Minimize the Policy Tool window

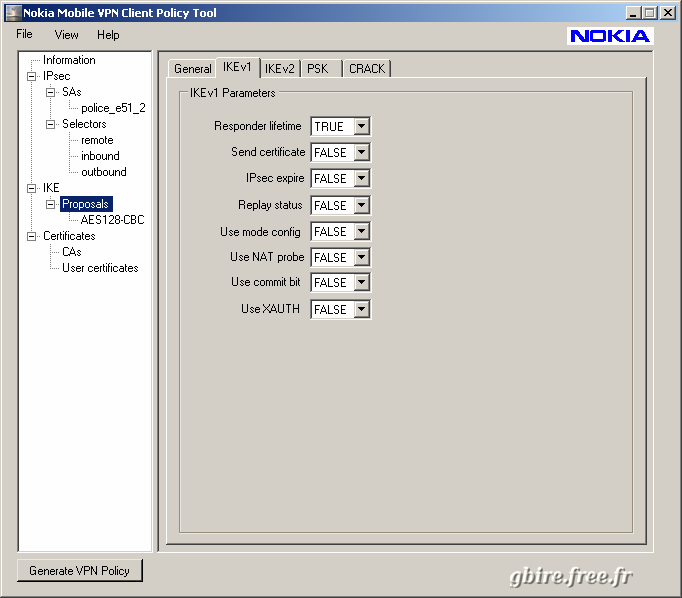point(633,13)
